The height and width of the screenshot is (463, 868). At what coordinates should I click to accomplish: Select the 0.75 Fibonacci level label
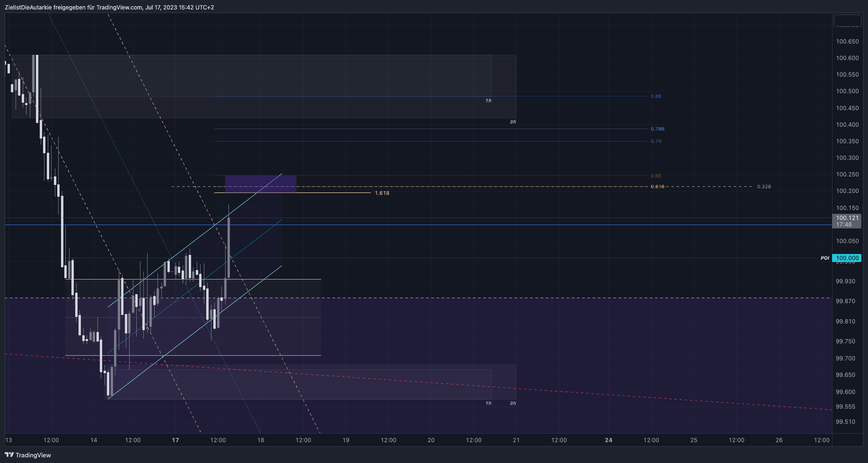(x=656, y=141)
